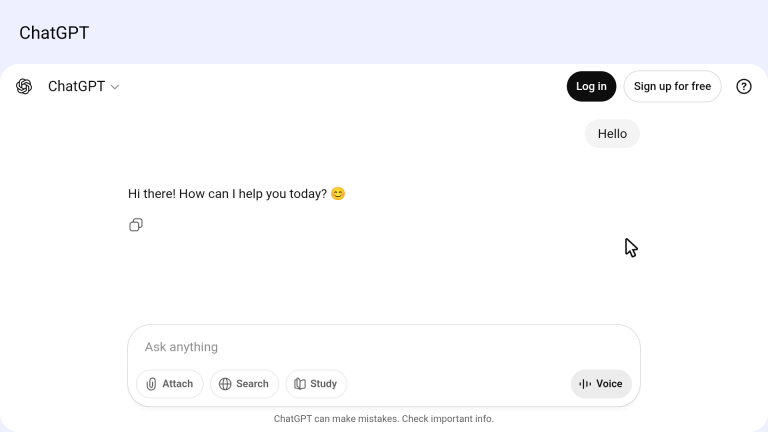768x432 pixels.
Task: Open the ChatGPT model selector
Action: tap(77, 87)
